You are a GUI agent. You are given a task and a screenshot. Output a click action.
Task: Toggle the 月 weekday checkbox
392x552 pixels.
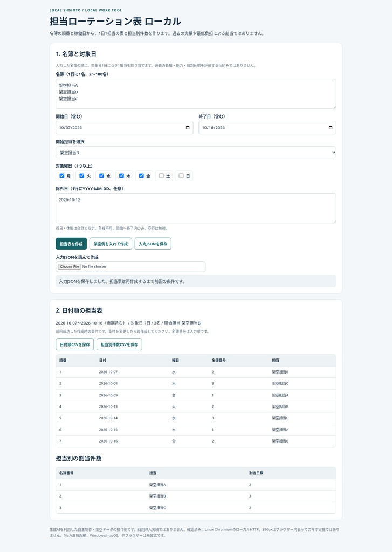click(62, 176)
